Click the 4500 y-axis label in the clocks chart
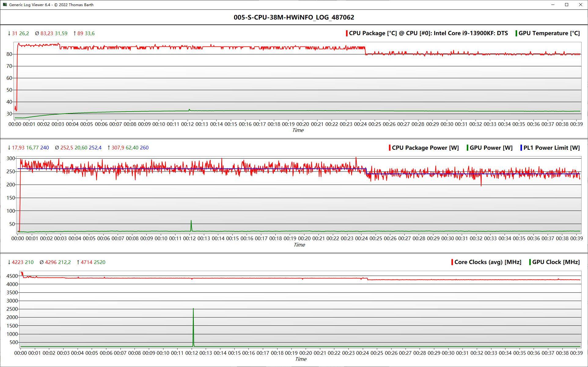This screenshot has height=367, width=588. (12, 276)
